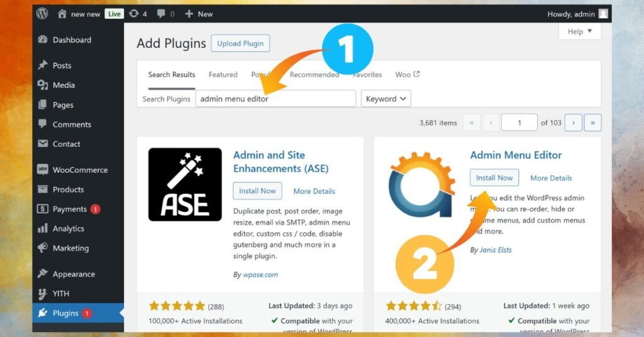Click the Contact envelope icon

pyautogui.click(x=43, y=144)
